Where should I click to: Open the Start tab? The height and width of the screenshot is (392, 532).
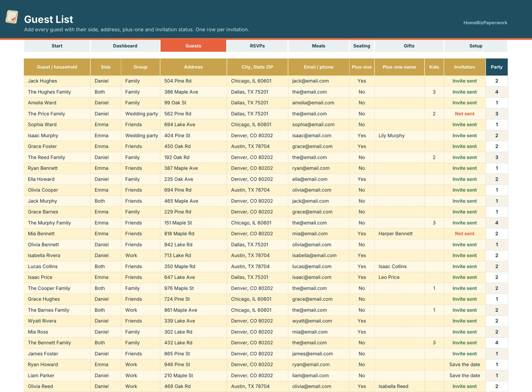[x=57, y=46]
